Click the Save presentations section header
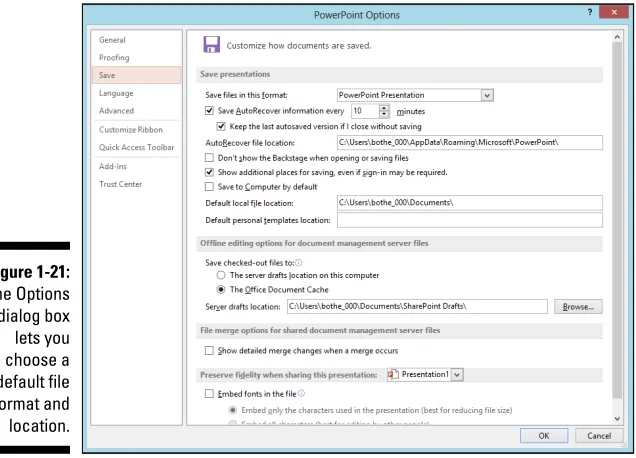The width and height of the screenshot is (636, 458). [399, 74]
